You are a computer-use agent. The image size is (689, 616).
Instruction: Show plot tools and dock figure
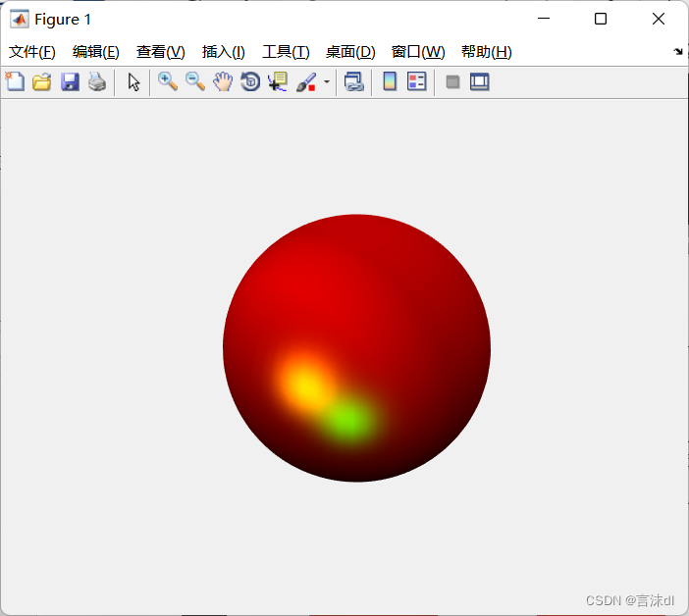point(479,82)
